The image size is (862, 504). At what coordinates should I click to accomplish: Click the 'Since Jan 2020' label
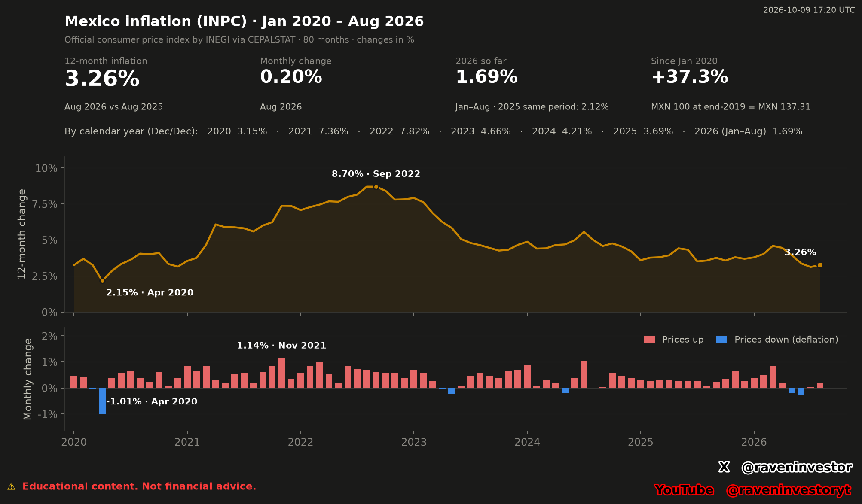tap(684, 61)
